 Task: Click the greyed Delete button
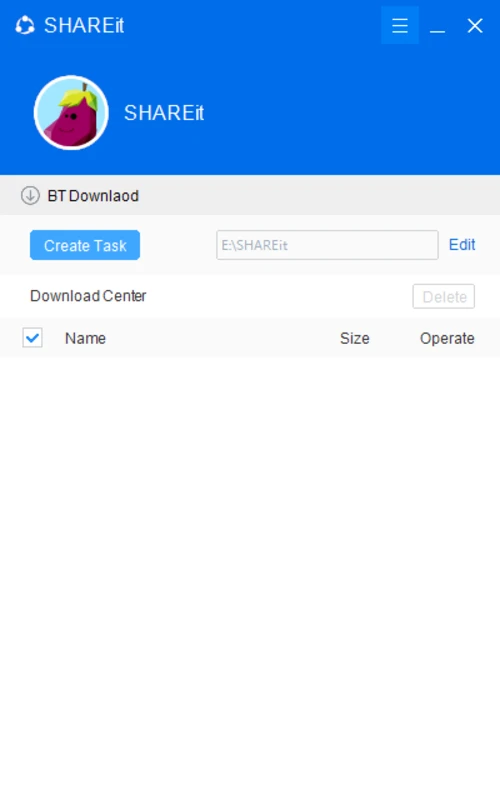pos(444,296)
